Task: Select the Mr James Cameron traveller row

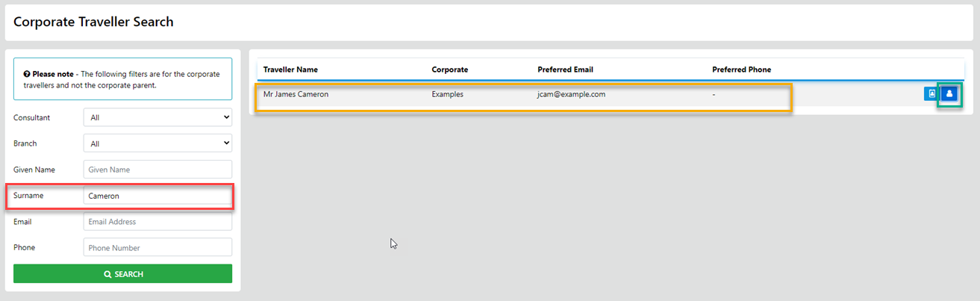Action: (296, 95)
